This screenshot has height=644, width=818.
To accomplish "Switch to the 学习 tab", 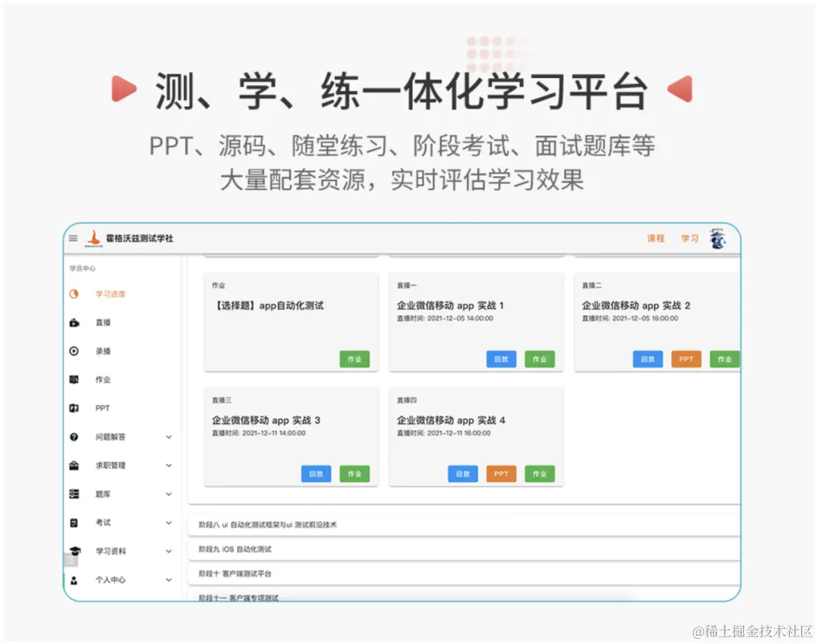I will pos(689,237).
